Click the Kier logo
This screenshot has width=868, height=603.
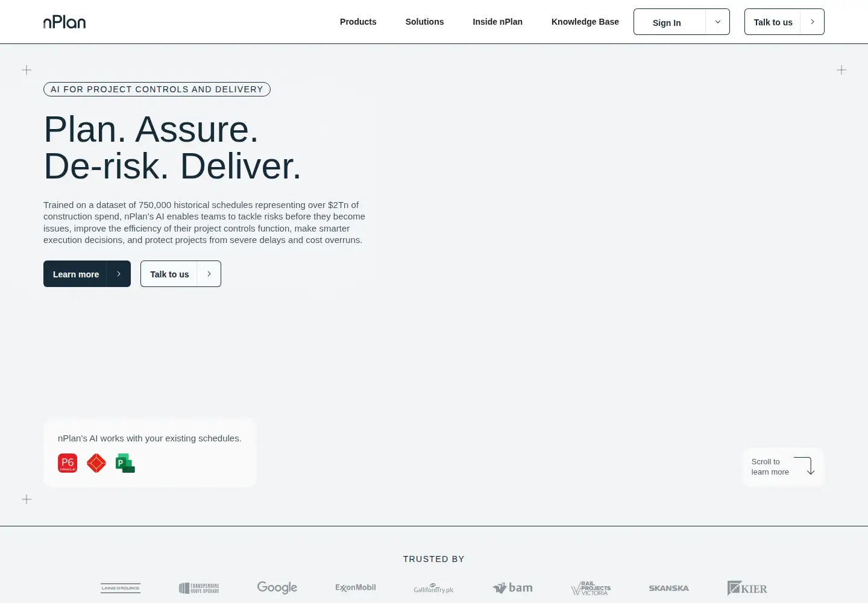click(x=747, y=588)
